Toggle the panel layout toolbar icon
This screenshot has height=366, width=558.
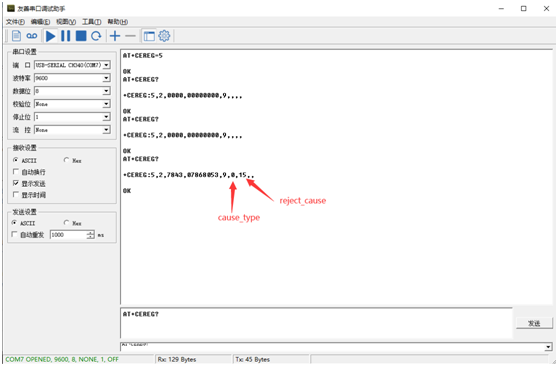coord(149,36)
